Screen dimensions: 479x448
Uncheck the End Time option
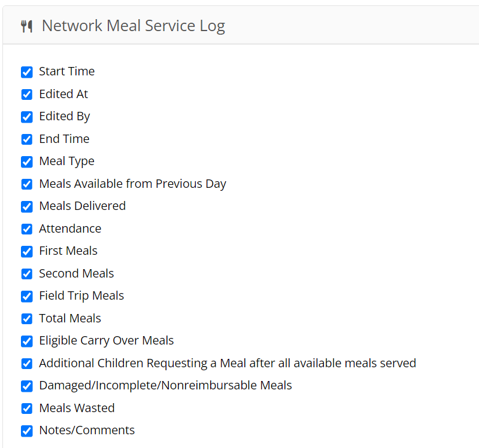tap(27, 139)
